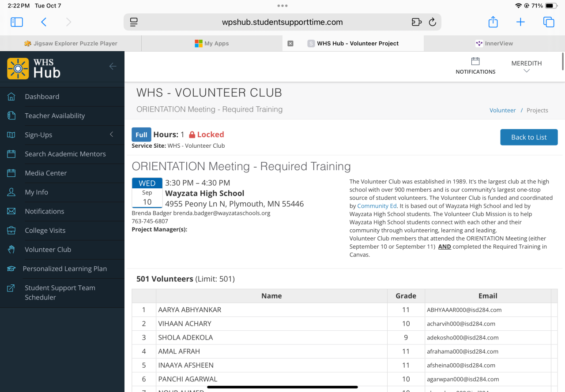Open the MEREDITH user dropdown

[x=526, y=67]
